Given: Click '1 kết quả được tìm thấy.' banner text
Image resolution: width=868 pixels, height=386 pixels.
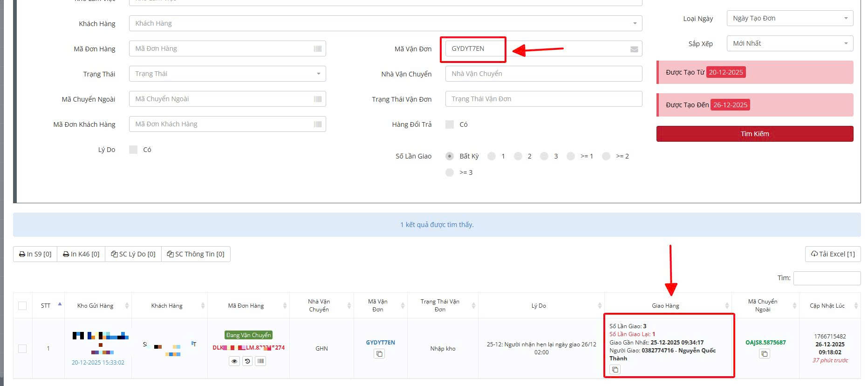Looking at the screenshot, I should (437, 225).
